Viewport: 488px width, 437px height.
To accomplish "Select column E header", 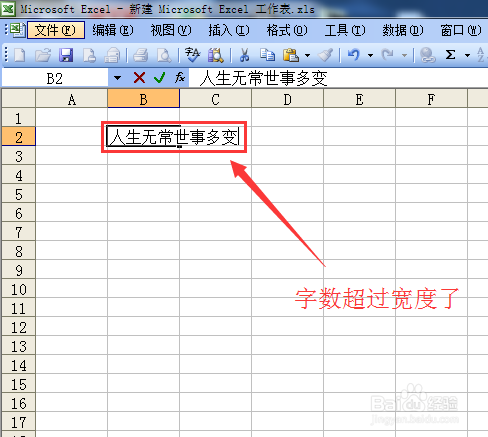I will click(x=360, y=99).
